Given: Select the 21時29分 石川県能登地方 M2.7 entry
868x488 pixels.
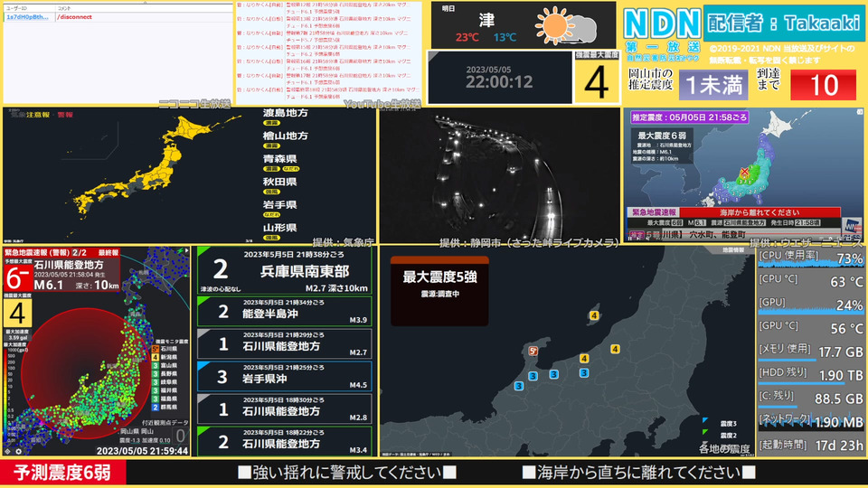Looking at the screenshot, I should (285, 344).
